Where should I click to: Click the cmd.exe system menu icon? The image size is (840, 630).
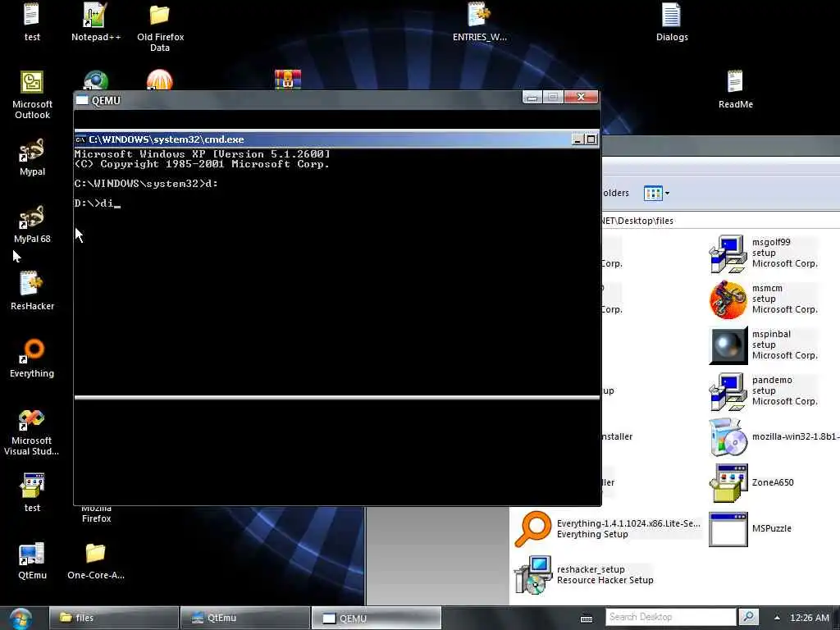pos(80,139)
